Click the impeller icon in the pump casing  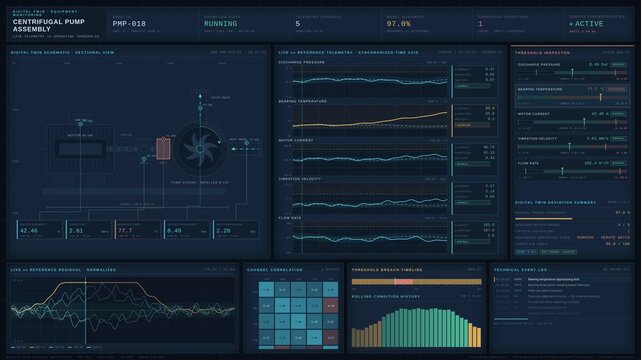200,149
